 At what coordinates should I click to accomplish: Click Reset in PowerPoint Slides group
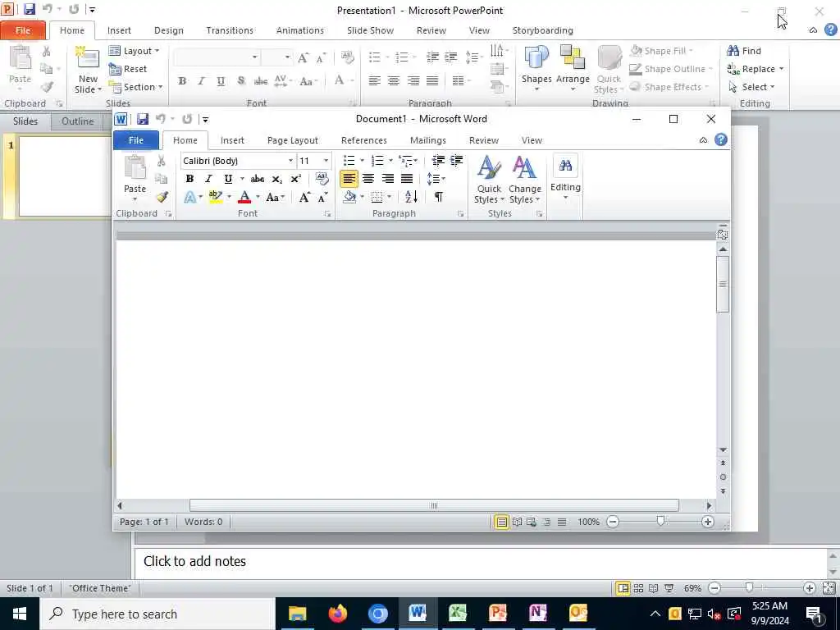129,69
